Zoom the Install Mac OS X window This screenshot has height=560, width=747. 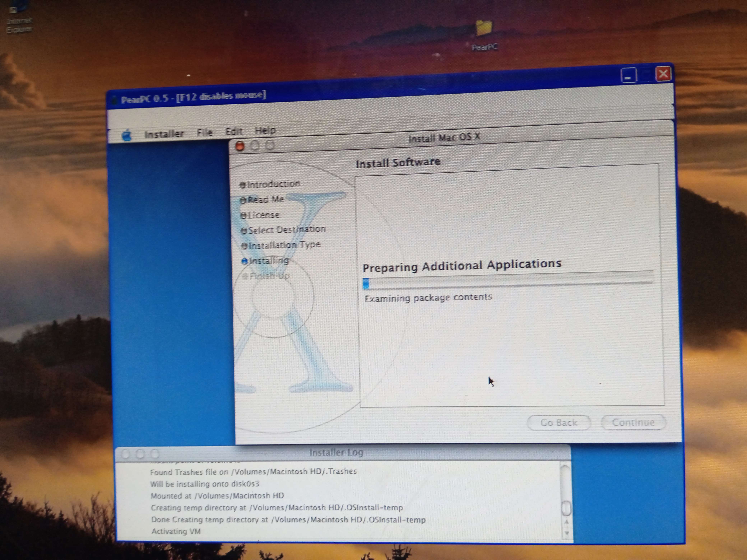coord(270,145)
